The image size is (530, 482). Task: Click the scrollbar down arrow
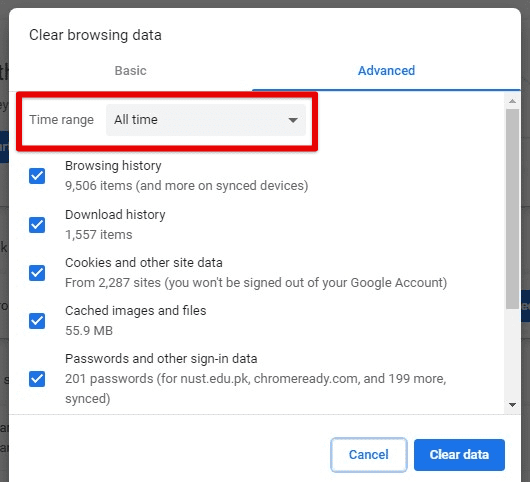pos(512,405)
